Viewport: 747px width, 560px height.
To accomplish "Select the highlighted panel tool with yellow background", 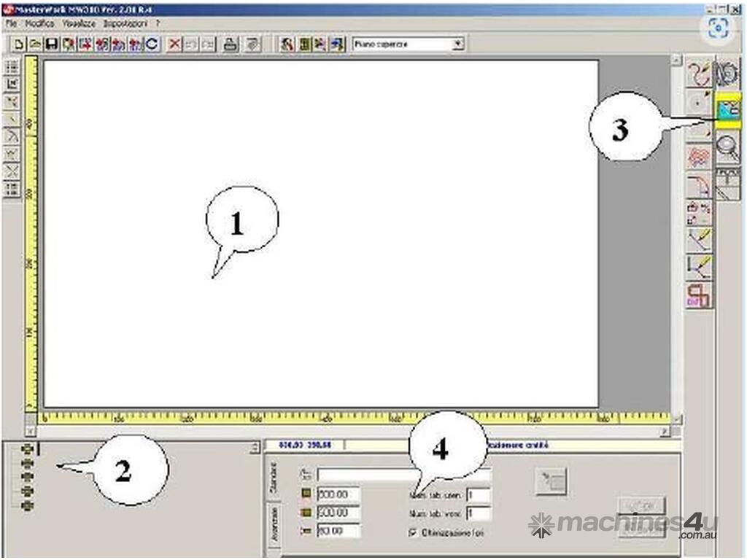I will (727, 110).
